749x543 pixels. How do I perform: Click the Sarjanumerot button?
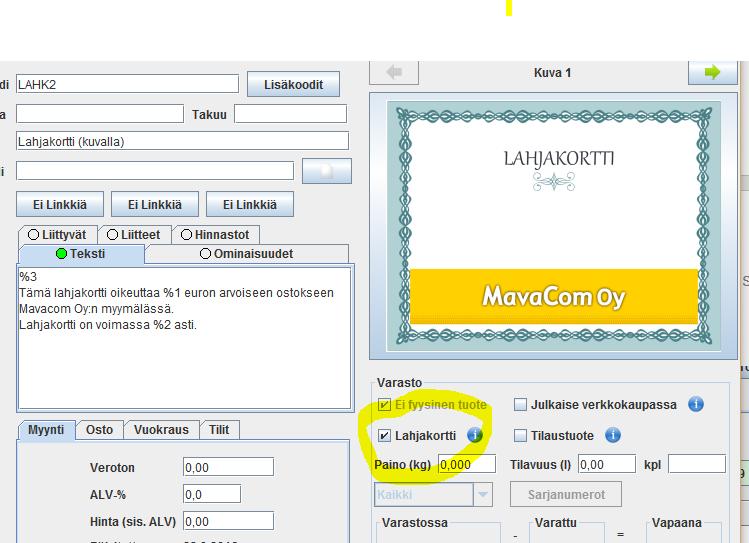click(x=566, y=495)
